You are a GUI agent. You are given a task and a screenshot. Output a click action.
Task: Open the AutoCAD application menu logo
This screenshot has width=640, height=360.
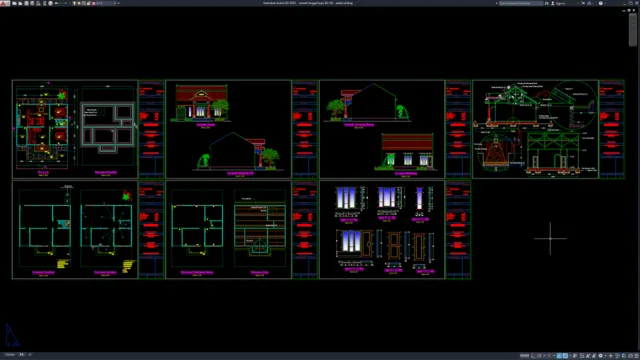[x=5, y=3]
